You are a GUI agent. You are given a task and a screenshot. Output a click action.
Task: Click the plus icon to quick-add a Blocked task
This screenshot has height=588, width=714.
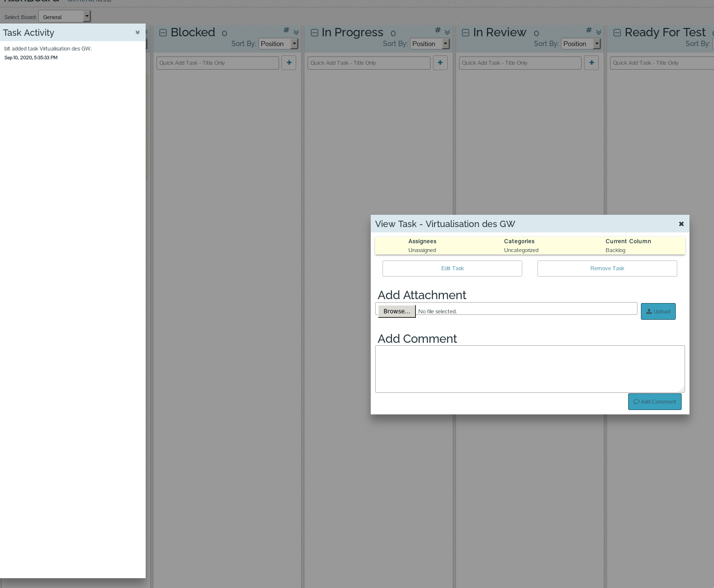click(x=289, y=62)
